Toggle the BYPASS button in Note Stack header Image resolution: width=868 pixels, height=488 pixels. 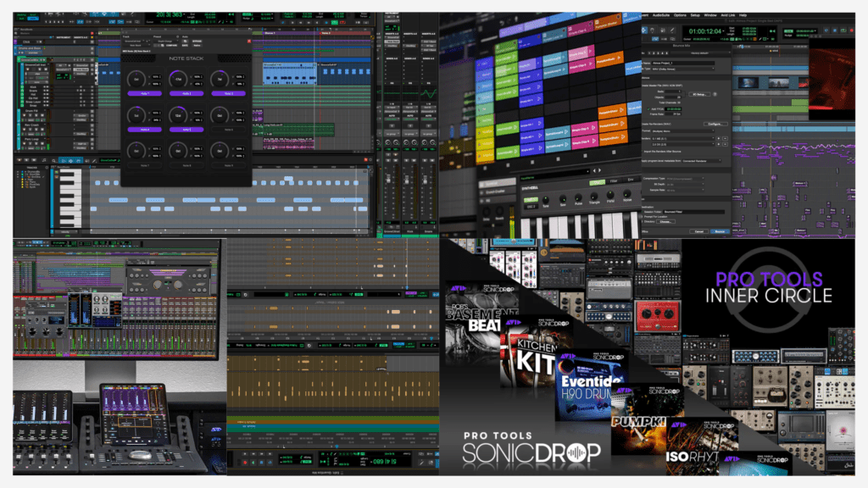click(197, 41)
